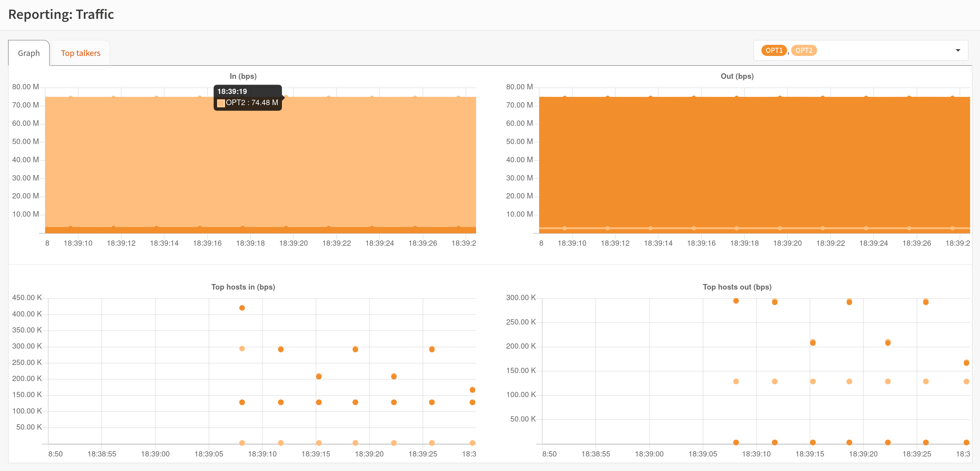The image size is (980, 471).
Task: Click 10.00 M label on In chart axis
Action: pos(25,214)
